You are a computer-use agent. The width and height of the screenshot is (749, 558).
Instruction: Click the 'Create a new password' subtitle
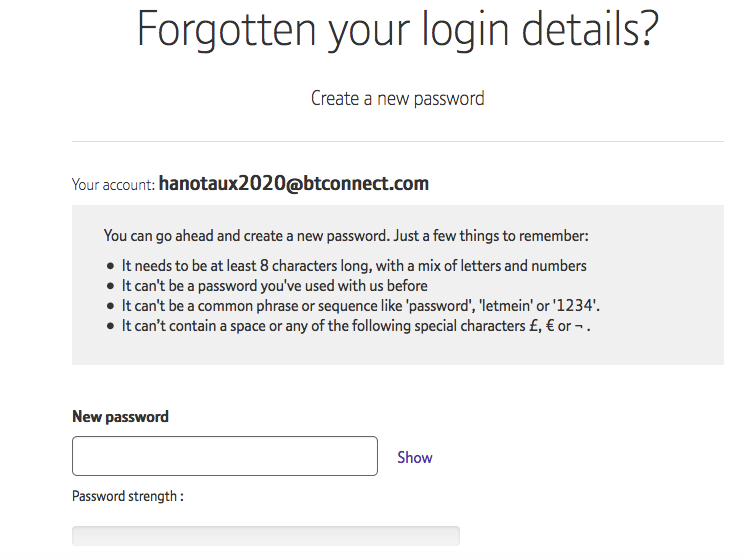(x=397, y=98)
